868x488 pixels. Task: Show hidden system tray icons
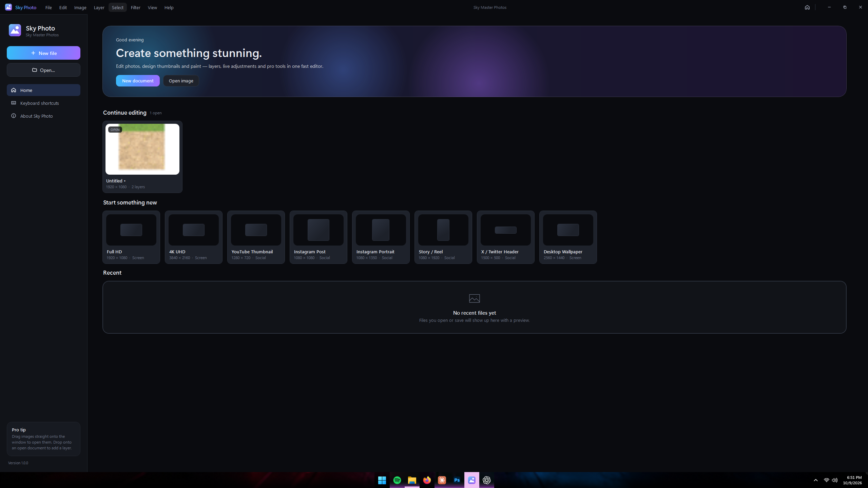click(815, 480)
